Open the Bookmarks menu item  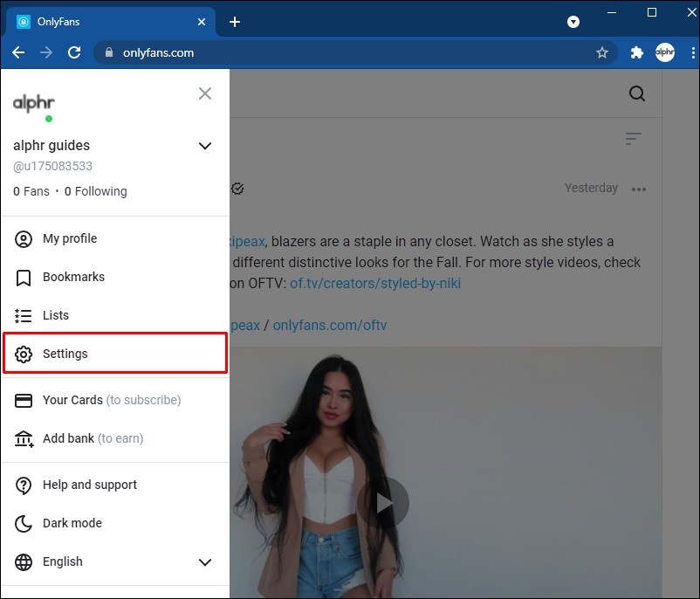point(114,277)
